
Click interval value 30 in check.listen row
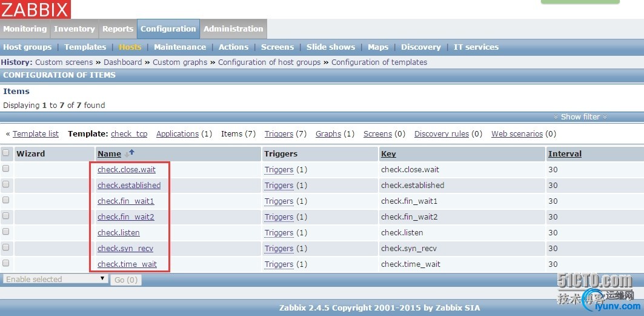coord(553,232)
